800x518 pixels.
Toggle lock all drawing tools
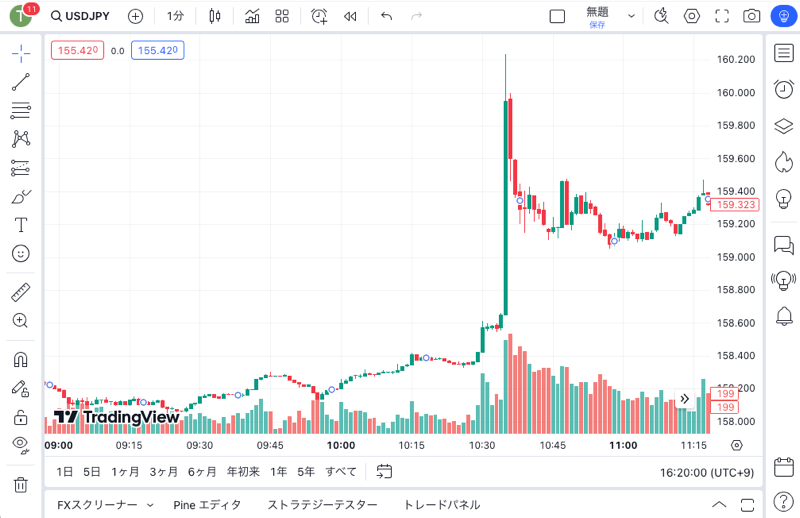pyautogui.click(x=21, y=417)
